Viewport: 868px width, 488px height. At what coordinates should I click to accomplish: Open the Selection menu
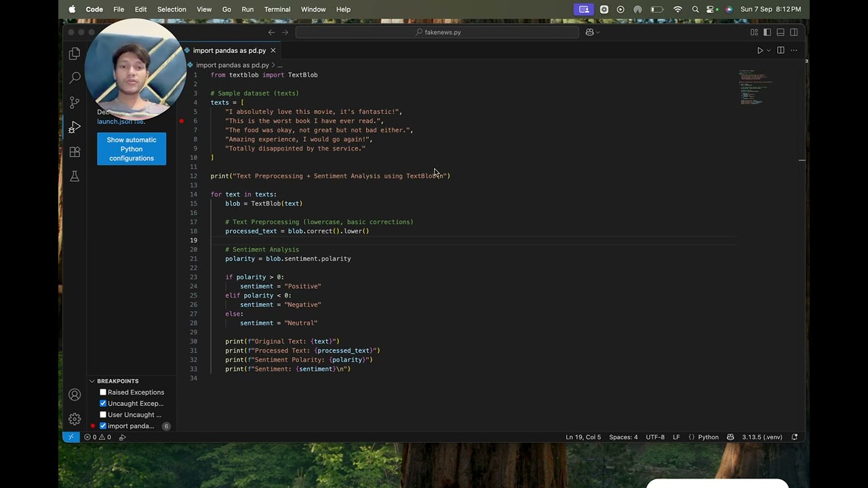click(172, 9)
